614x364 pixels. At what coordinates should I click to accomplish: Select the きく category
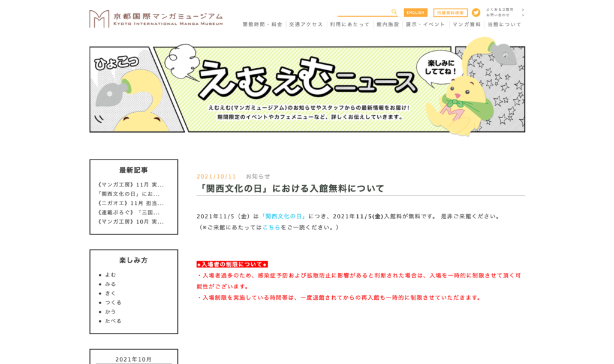pyautogui.click(x=110, y=293)
